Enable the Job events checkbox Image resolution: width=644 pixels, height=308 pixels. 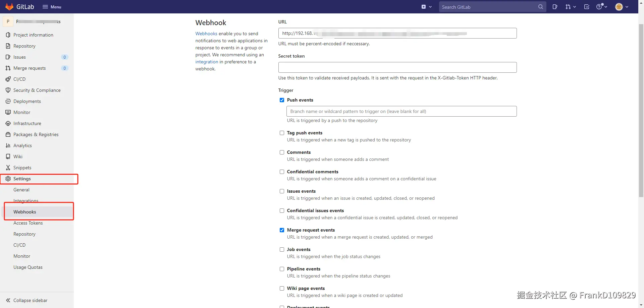pyautogui.click(x=282, y=249)
